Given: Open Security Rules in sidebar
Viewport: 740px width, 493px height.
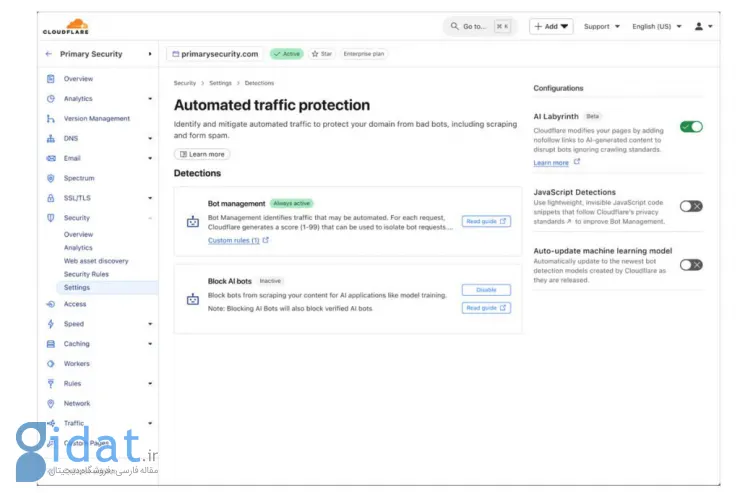Looking at the screenshot, I should 86,274.
